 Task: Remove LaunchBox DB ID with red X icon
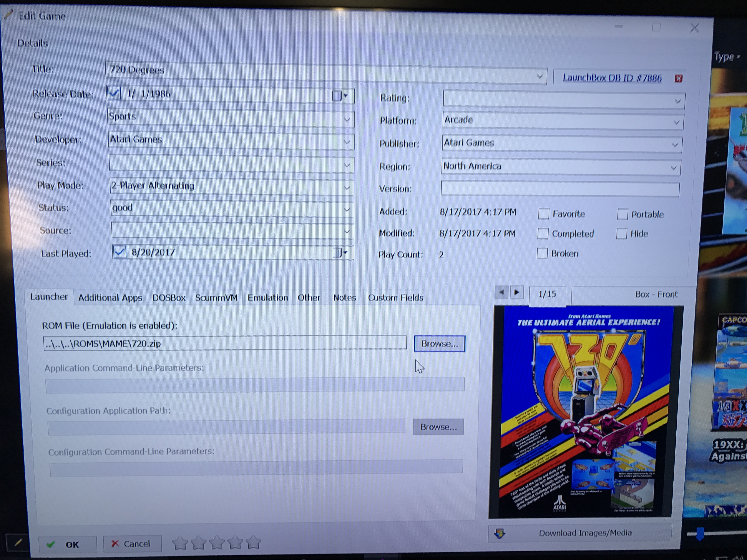pos(678,79)
